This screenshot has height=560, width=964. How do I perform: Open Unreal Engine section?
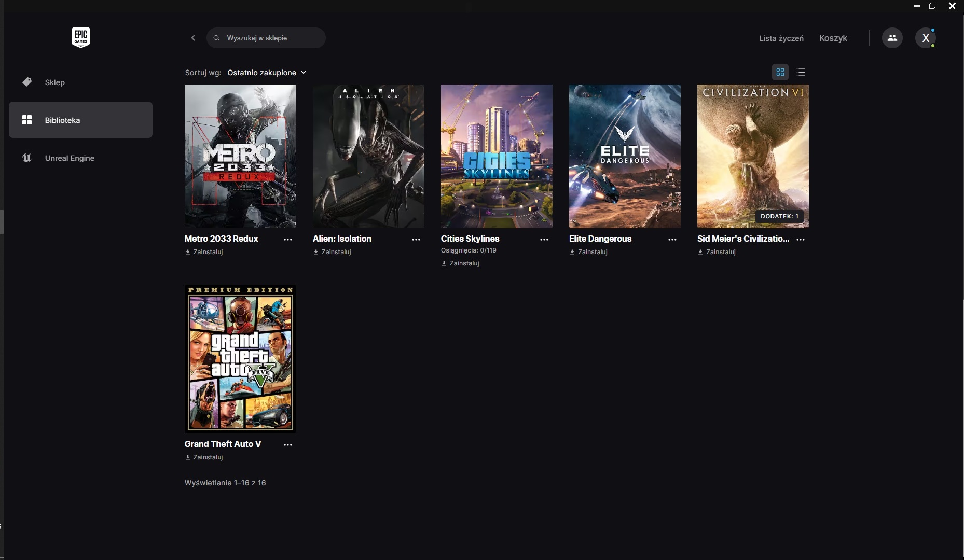pyautogui.click(x=80, y=158)
